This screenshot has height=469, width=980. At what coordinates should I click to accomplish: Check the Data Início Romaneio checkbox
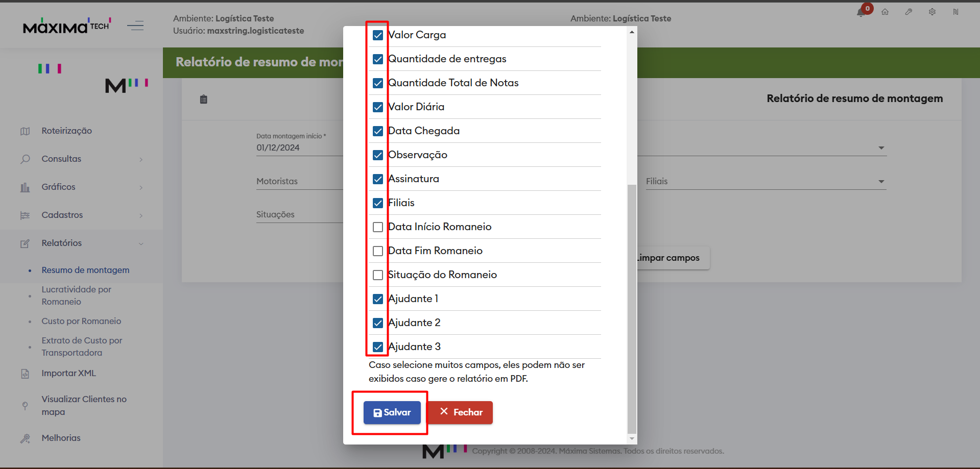pos(378,227)
